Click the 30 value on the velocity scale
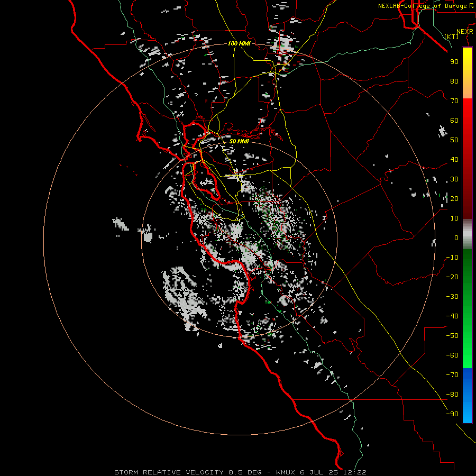This screenshot has height=476, width=476. coord(454,179)
